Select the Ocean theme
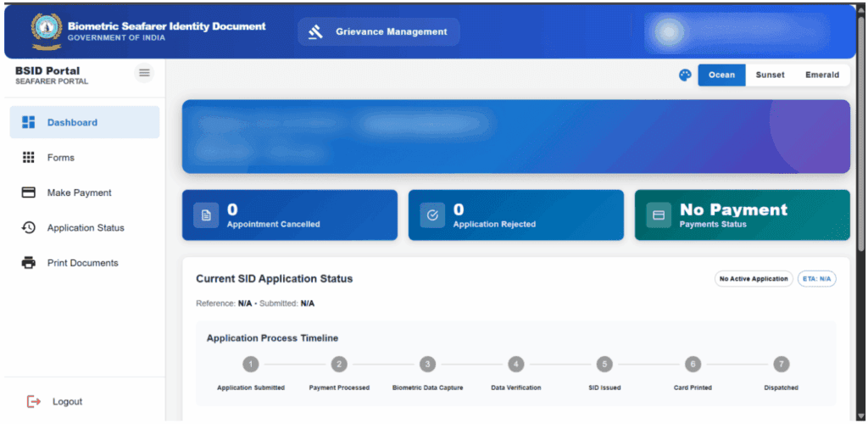Image resolution: width=868 pixels, height=424 pixels. coord(722,75)
